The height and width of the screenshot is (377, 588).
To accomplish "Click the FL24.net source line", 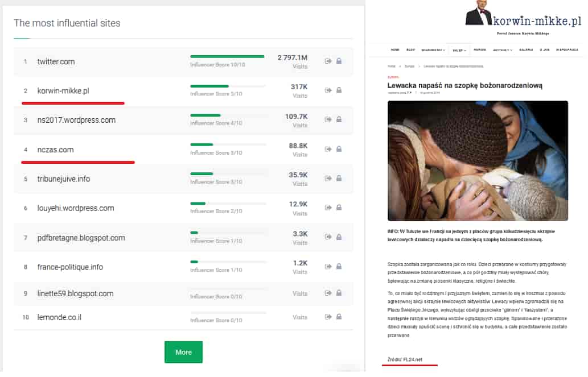I will [x=405, y=359].
